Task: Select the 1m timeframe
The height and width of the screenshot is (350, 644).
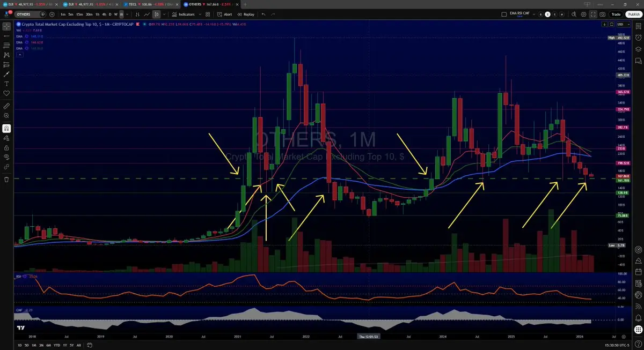Action: [x=63, y=14]
